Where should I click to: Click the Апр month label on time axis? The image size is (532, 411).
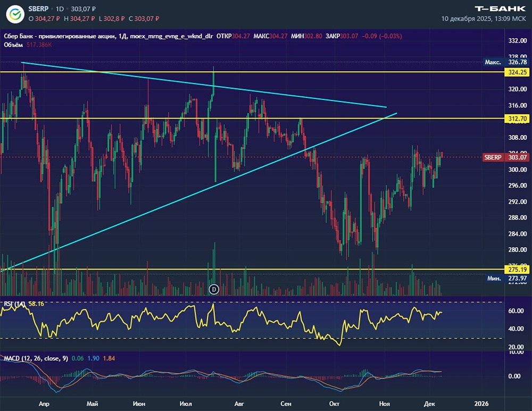pyautogui.click(x=44, y=404)
